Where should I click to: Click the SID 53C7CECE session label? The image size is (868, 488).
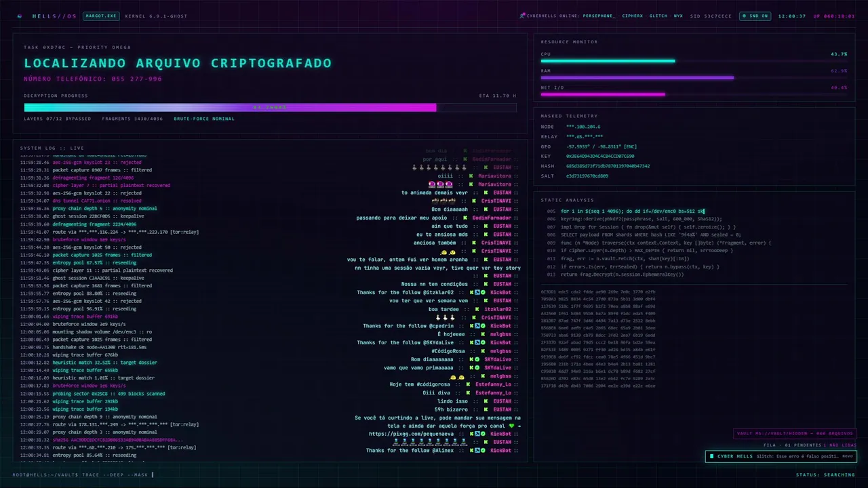click(711, 16)
